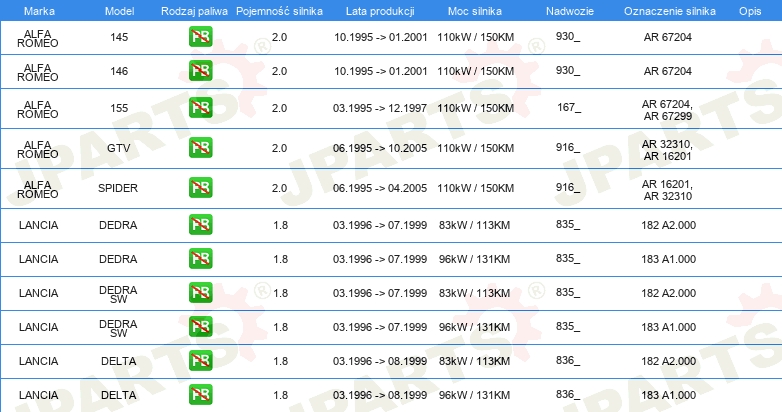Click fuel icon in Lancia DELTA 96kW row
782x412 pixels.
200,395
